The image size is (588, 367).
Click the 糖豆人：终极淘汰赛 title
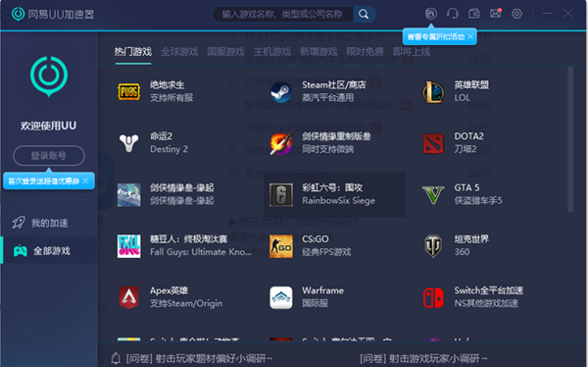(188, 238)
